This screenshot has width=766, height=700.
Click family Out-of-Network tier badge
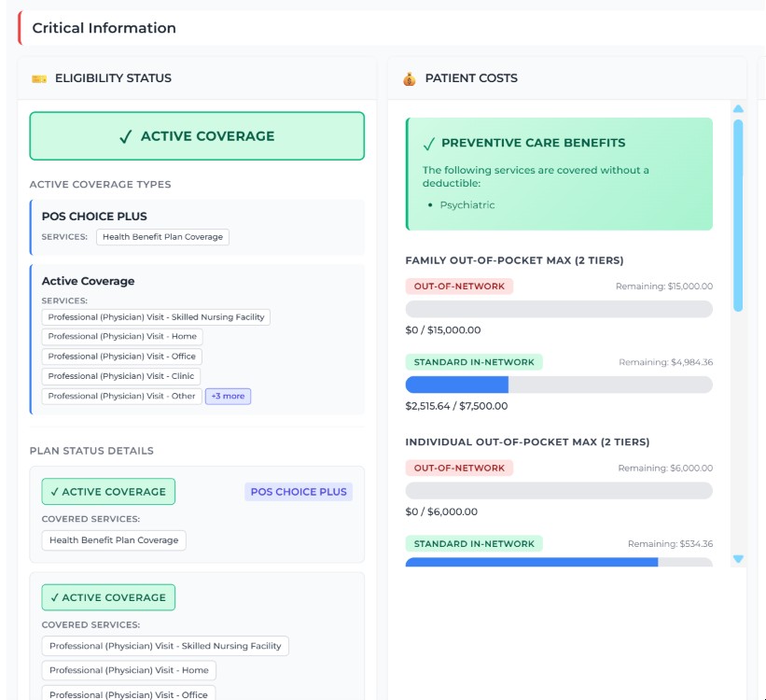click(459, 287)
